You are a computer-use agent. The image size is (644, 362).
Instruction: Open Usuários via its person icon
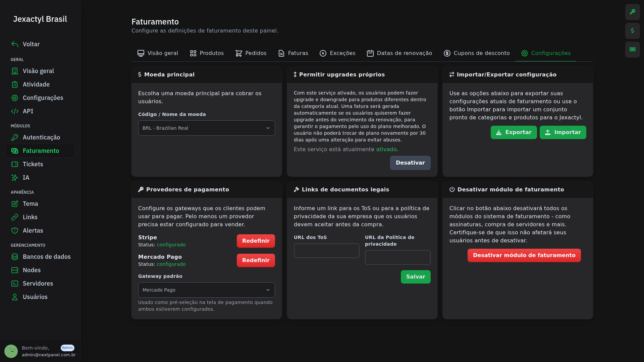point(15,297)
